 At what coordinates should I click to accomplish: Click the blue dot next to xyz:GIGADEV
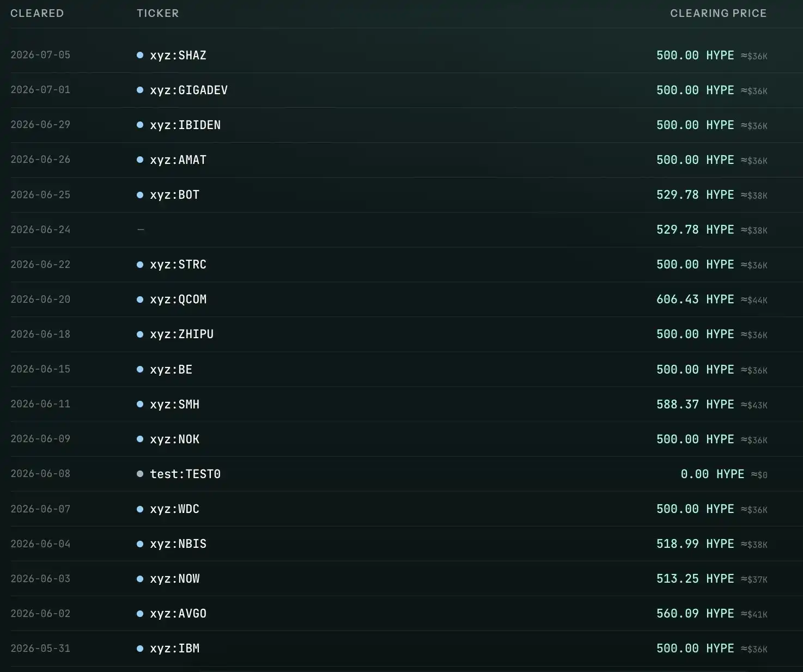point(140,90)
